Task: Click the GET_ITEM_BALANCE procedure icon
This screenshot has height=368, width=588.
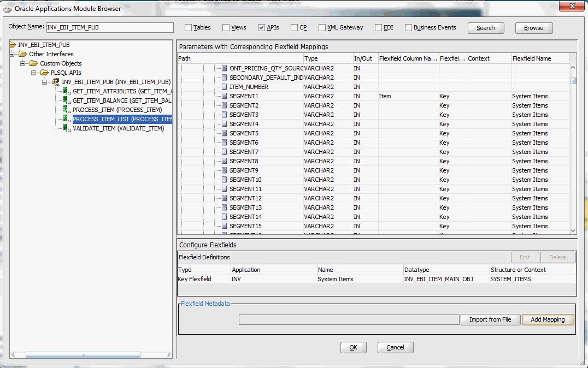Action: [67, 100]
